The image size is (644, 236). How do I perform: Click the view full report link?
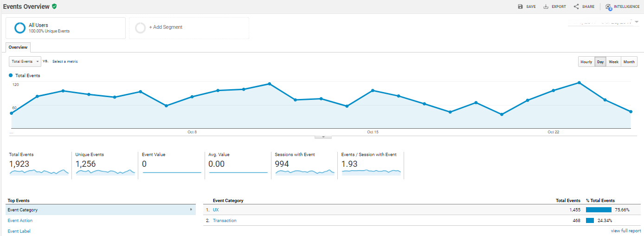click(x=626, y=231)
